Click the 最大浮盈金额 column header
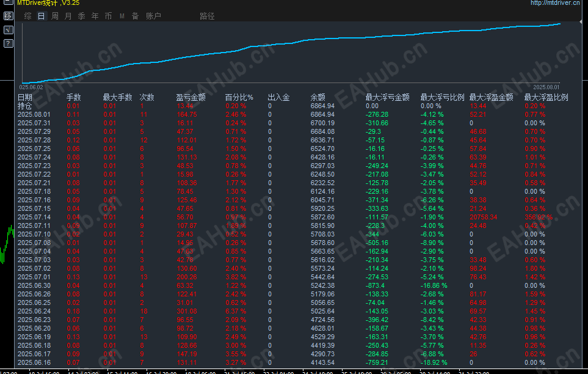588x374 pixels. point(492,97)
